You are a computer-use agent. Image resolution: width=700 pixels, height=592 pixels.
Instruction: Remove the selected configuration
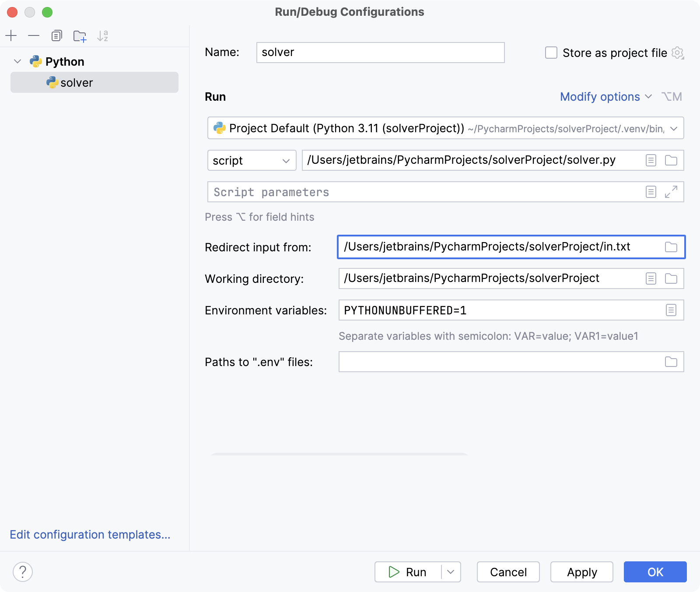click(x=34, y=35)
